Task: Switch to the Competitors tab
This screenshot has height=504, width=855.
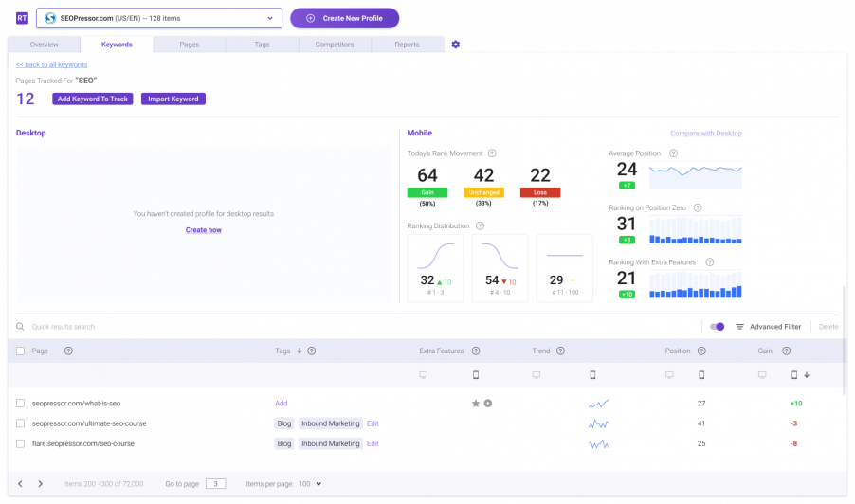Action: point(335,45)
